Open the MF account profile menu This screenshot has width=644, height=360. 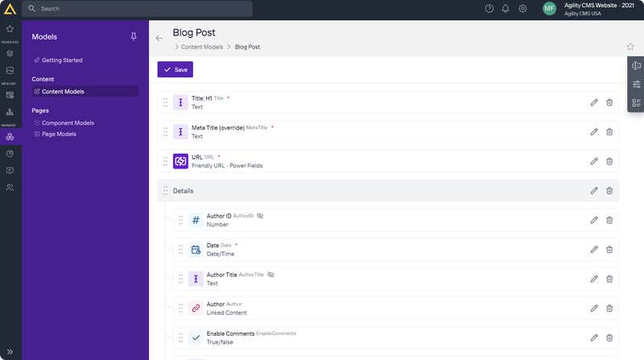(549, 9)
